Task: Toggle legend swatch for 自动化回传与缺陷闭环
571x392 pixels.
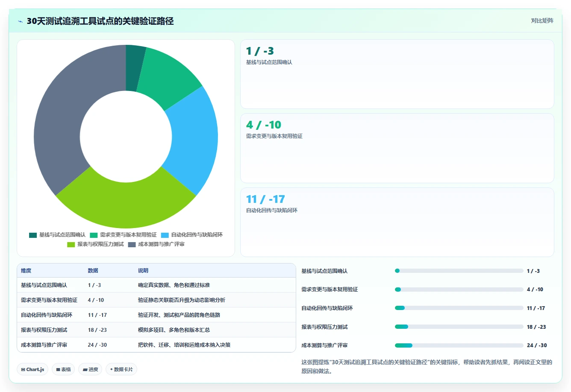Action: click(x=165, y=235)
